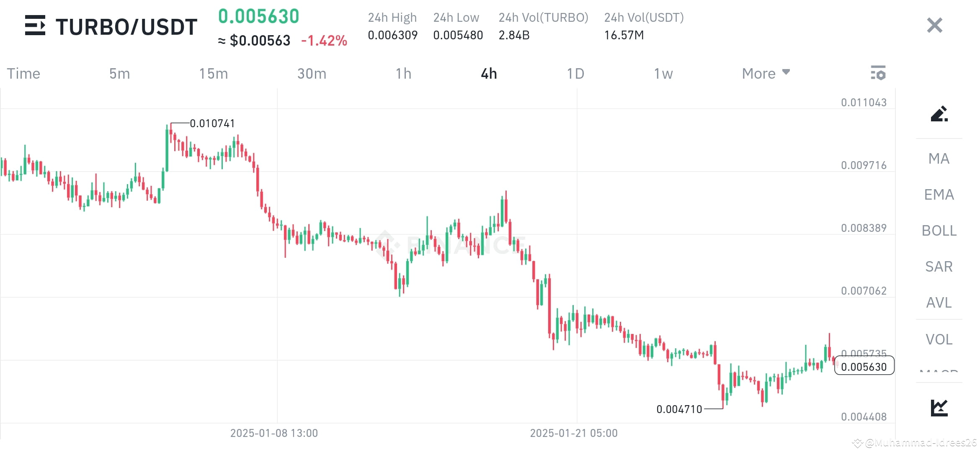Image resolution: width=980 pixels, height=452 pixels.
Task: Toggle the SAR indicator
Action: 938,267
